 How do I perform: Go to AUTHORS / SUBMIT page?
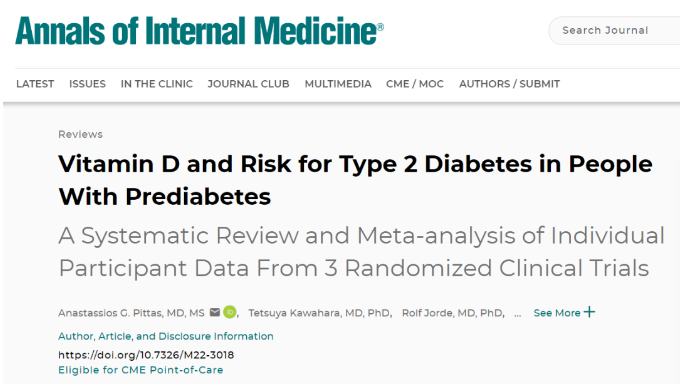click(509, 84)
